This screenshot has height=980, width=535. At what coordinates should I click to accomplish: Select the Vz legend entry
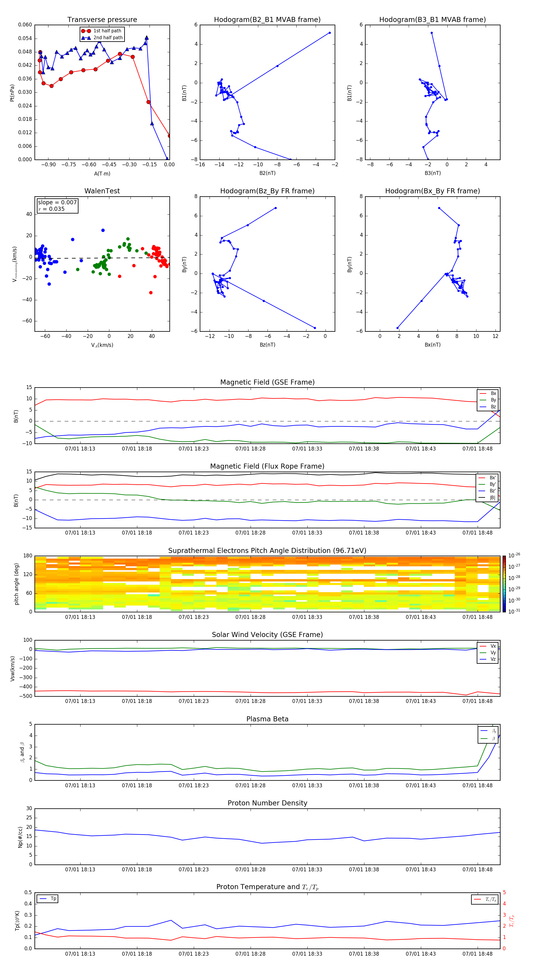pyautogui.click(x=488, y=659)
